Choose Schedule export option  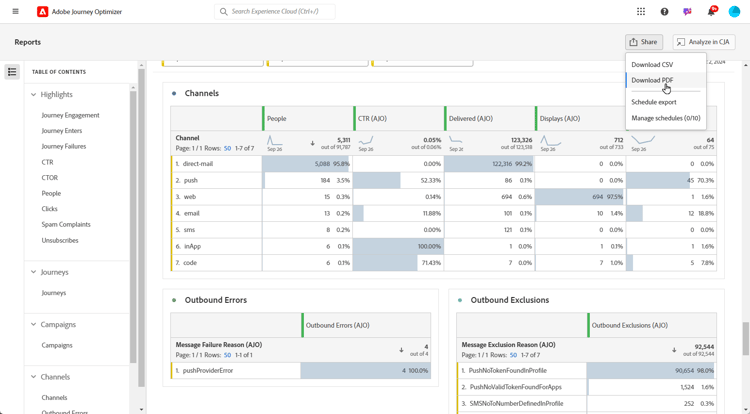654,102
